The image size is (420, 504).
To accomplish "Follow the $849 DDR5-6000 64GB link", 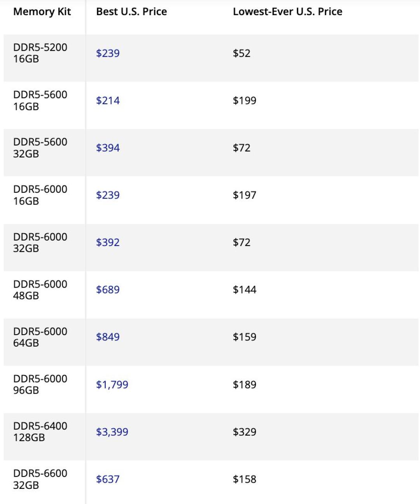I will pyautogui.click(x=108, y=337).
